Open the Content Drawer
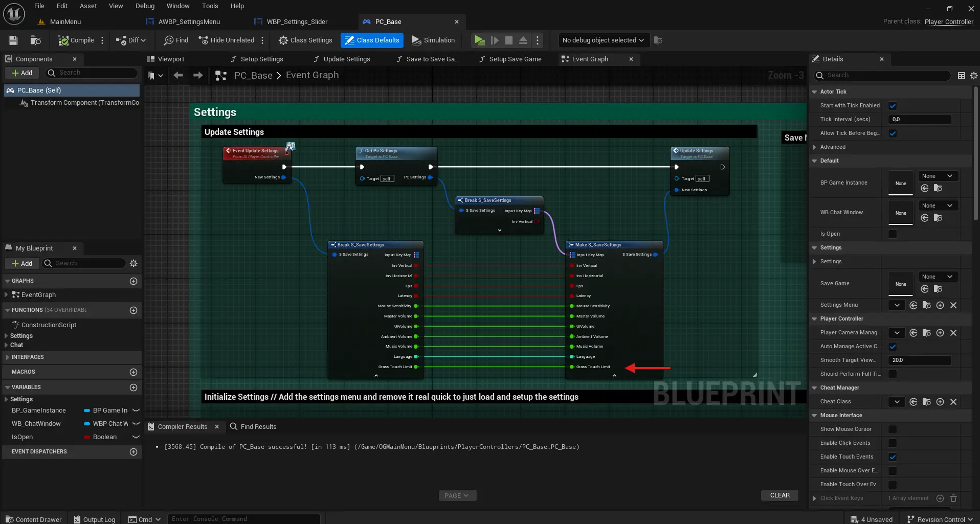980x524 pixels. click(x=33, y=519)
